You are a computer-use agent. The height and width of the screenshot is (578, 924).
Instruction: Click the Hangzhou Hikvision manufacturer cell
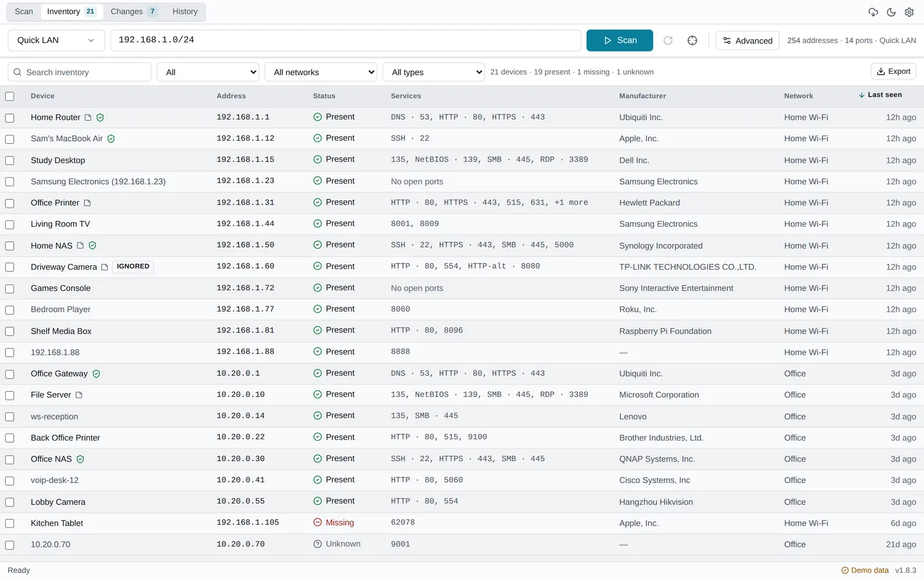coord(656,502)
